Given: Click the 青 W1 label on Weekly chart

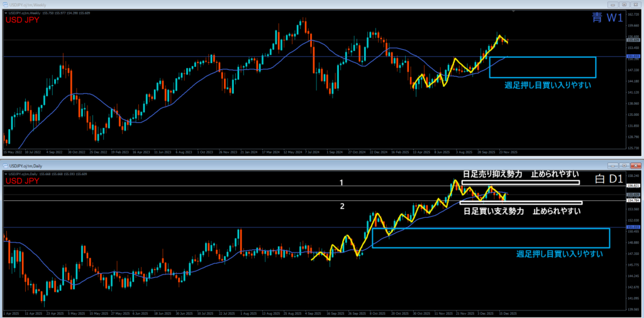Looking at the screenshot, I should tap(607, 19).
